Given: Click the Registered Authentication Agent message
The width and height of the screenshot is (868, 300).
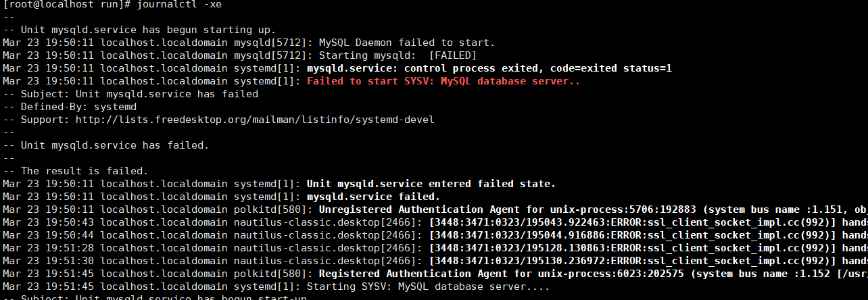Looking at the screenshot, I should [593, 274].
